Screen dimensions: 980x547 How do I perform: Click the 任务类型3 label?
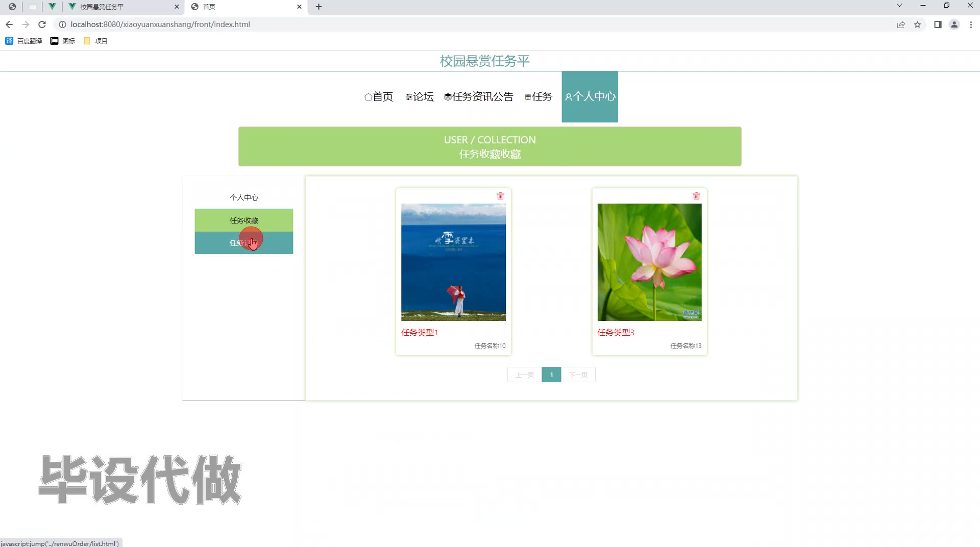616,333
